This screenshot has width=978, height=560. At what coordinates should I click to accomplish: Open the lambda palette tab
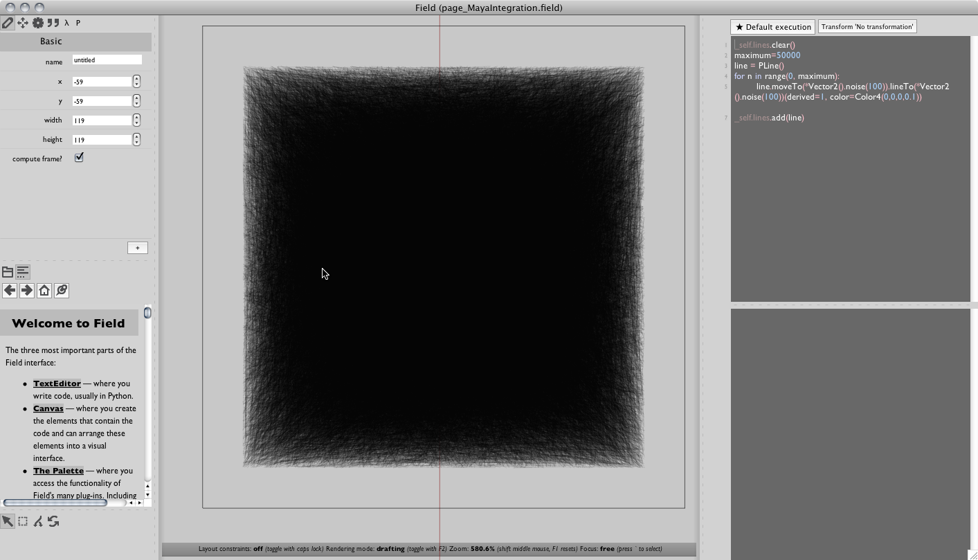point(66,23)
